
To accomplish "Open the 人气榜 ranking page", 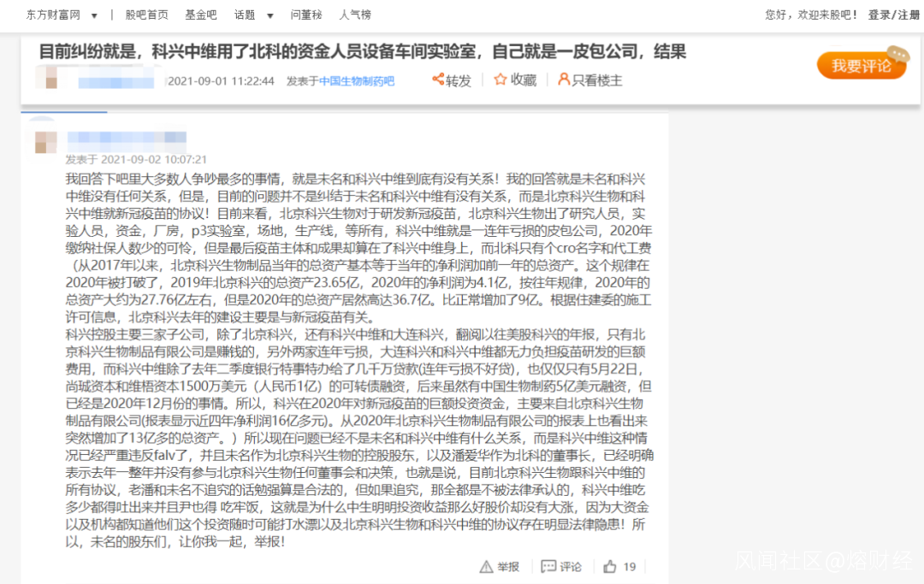I will click(x=355, y=15).
